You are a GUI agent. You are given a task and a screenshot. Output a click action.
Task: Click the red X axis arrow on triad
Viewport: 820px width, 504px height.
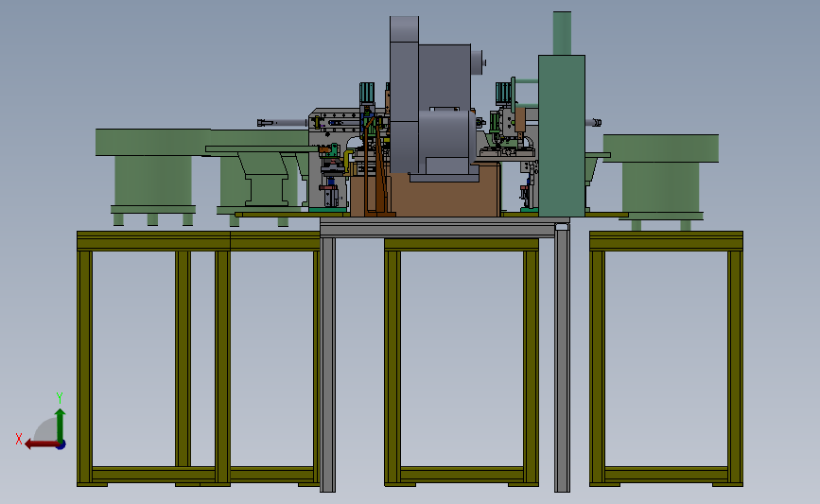42,444
